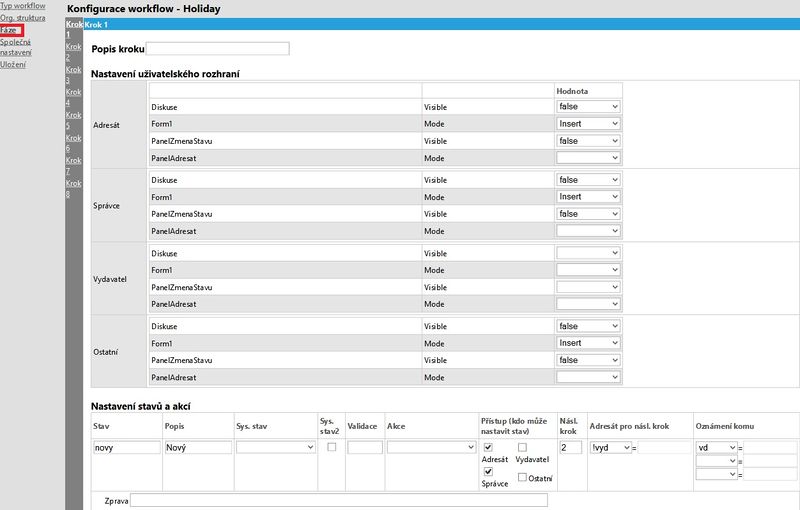Toggle the Správce access checkbox
Viewport: 800px width, 510px height.
488,472
